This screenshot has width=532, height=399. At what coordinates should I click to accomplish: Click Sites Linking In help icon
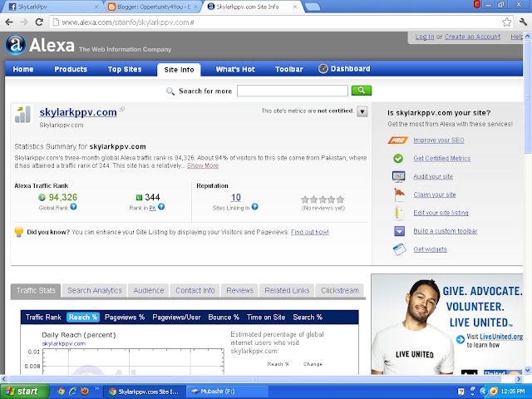click(255, 207)
